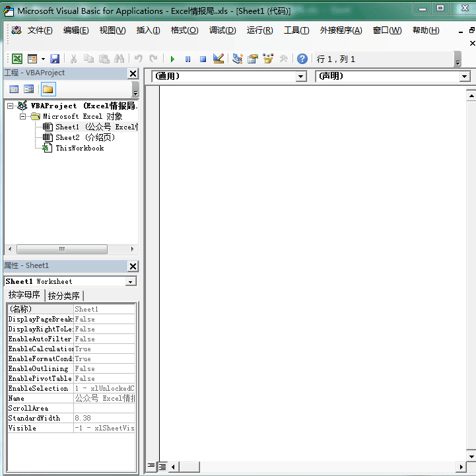Run macro with the green play icon

click(x=172, y=59)
